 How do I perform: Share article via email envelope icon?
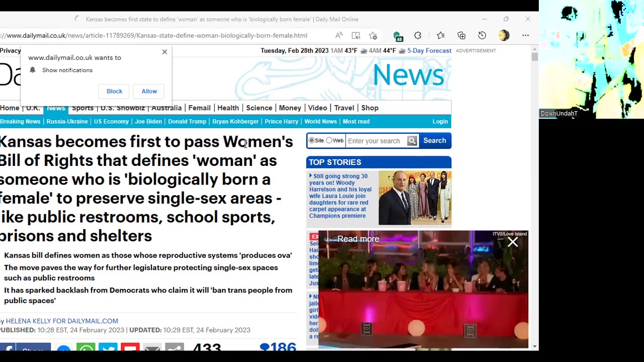tap(152, 348)
